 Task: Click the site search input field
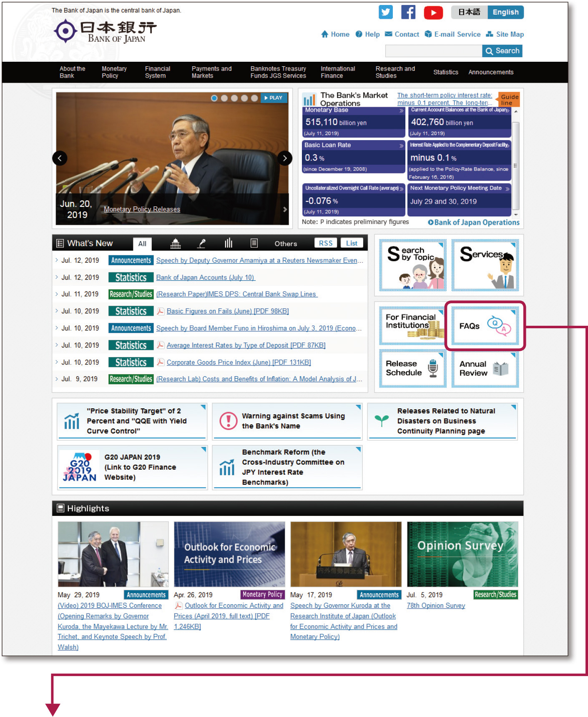(x=434, y=51)
